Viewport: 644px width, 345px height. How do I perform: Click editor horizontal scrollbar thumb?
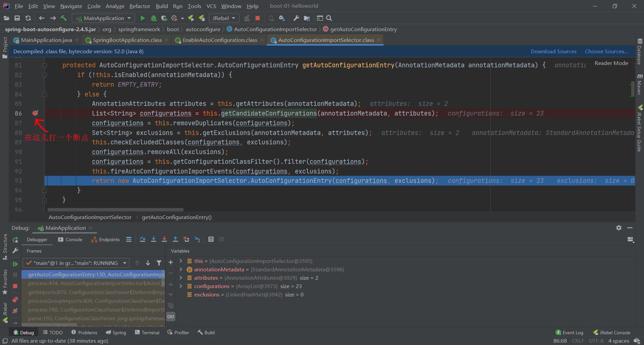[115, 210]
